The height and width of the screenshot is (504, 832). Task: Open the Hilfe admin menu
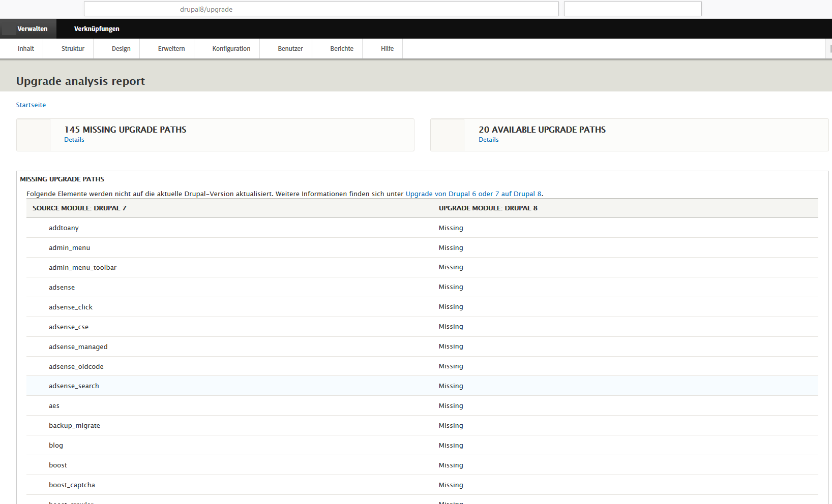point(387,49)
